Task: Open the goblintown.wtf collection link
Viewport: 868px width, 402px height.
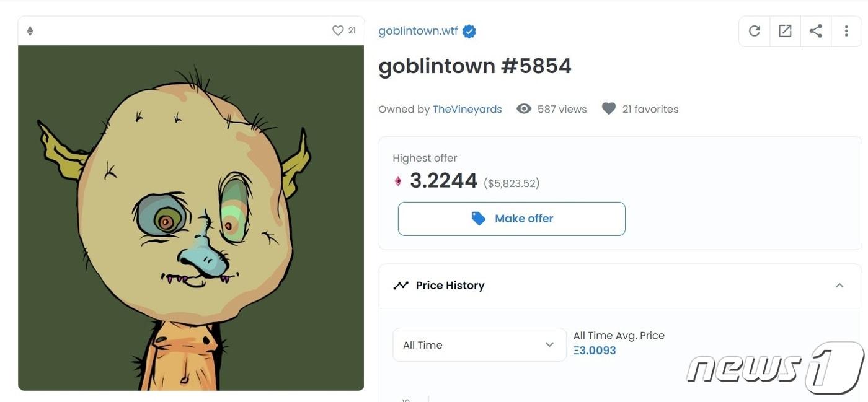Action: coord(418,31)
